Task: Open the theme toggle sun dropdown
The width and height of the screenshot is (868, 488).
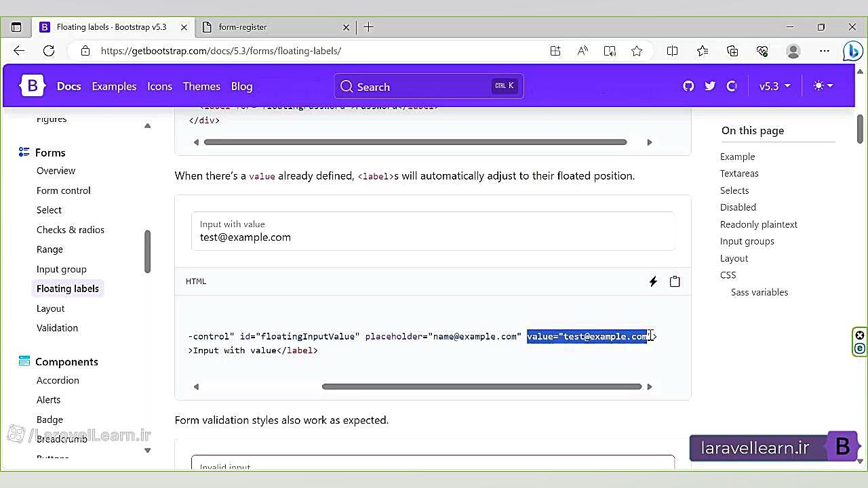Action: [x=823, y=86]
